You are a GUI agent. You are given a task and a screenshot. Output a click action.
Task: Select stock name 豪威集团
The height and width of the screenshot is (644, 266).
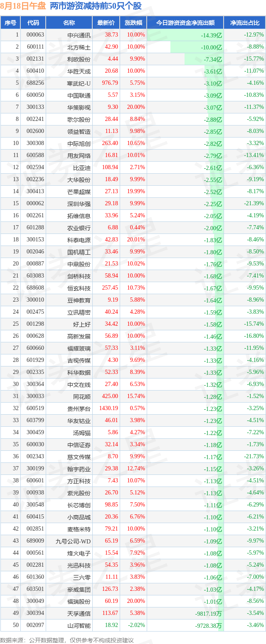point(79,589)
